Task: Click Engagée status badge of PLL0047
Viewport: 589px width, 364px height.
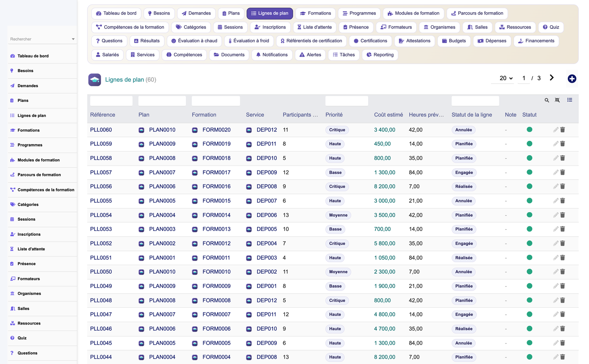Action: tap(464, 314)
